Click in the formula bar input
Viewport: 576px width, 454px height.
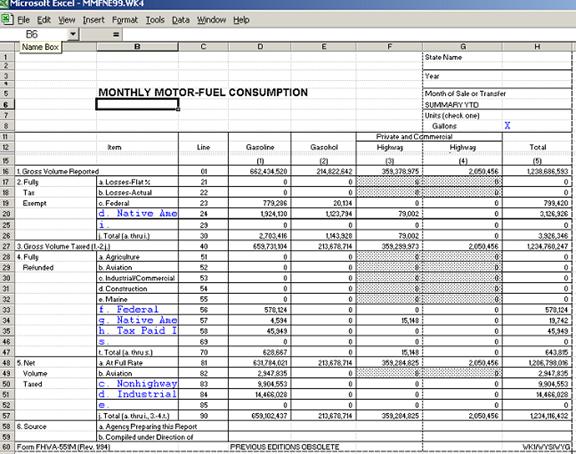[348, 35]
